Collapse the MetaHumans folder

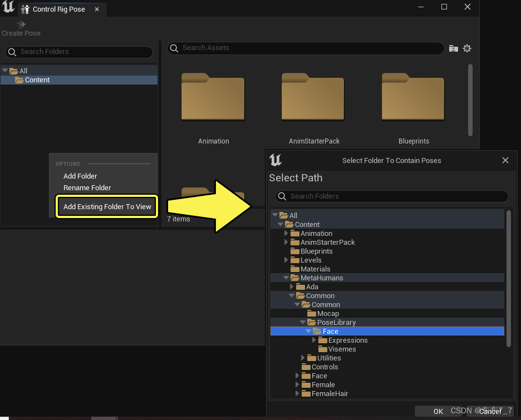[x=286, y=278]
